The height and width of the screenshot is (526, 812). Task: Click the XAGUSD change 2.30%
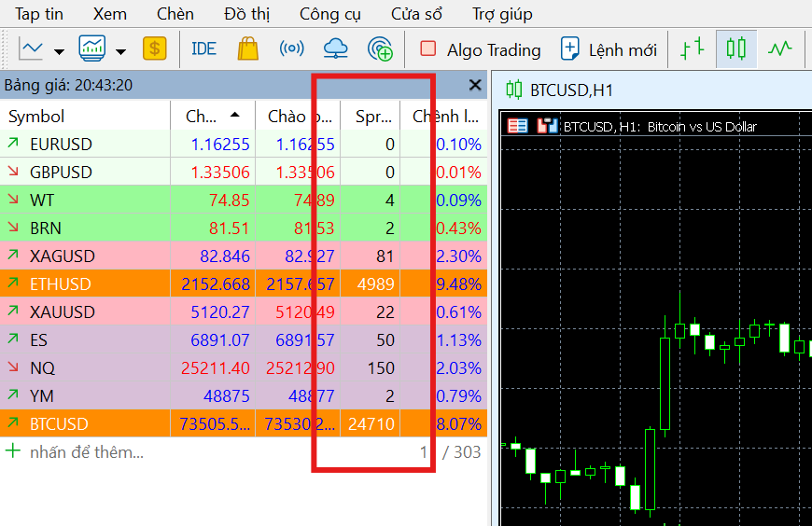[459, 256]
